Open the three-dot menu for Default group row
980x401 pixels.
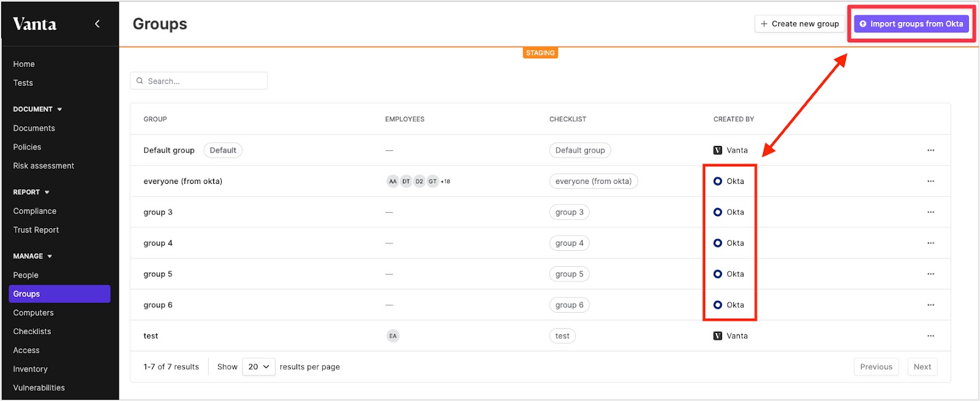click(930, 150)
